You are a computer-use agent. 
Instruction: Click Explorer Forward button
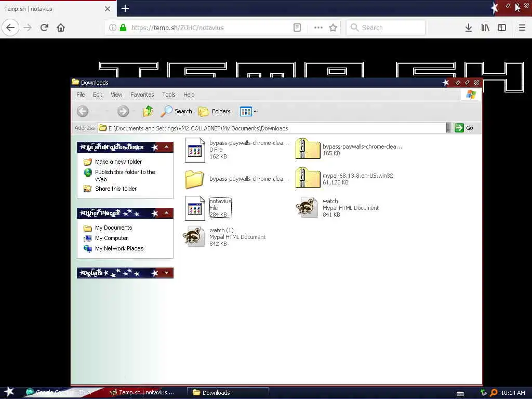tap(123, 111)
